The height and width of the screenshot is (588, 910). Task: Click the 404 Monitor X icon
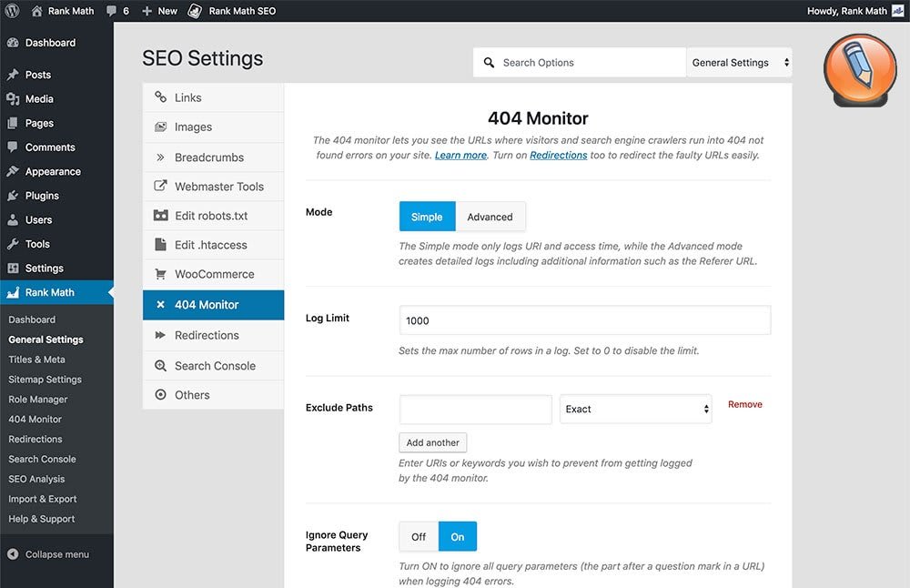click(161, 305)
